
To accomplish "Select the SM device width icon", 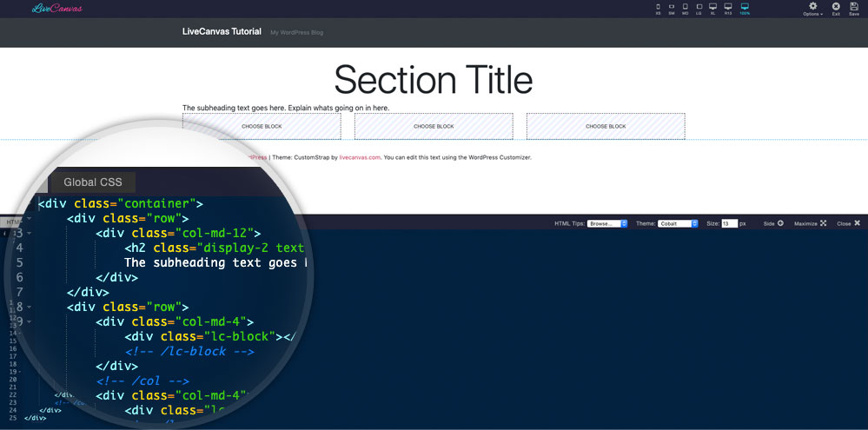I will (x=672, y=7).
